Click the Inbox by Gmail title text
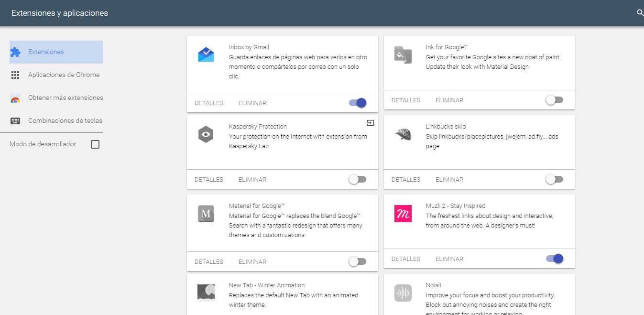 pos(249,47)
